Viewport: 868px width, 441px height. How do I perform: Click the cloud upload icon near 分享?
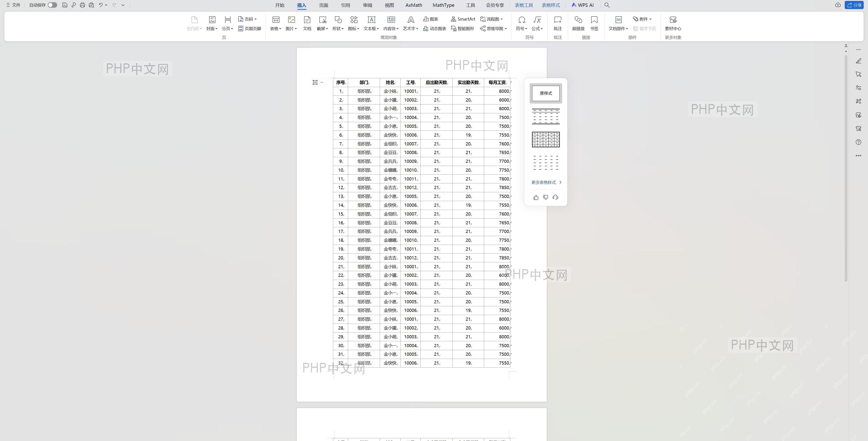click(x=838, y=5)
